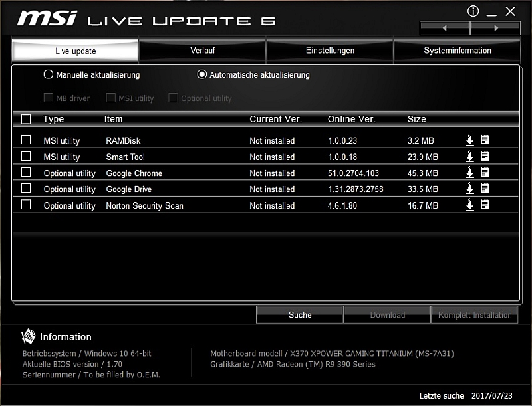The height and width of the screenshot is (406, 532).
Task: Click the Motherboard modell X370 XPOWER text
Action: point(332,354)
